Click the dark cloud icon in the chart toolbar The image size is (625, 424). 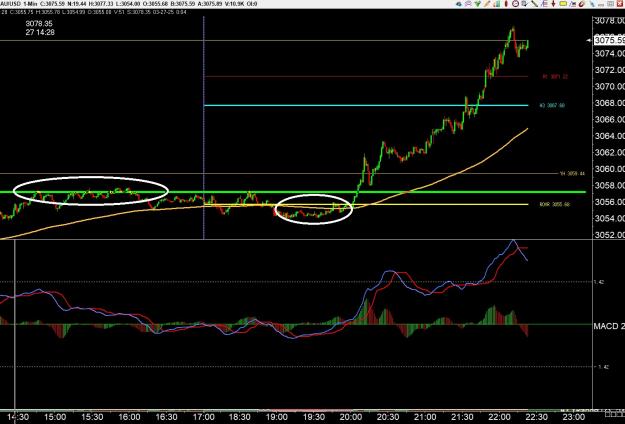(459, 4)
